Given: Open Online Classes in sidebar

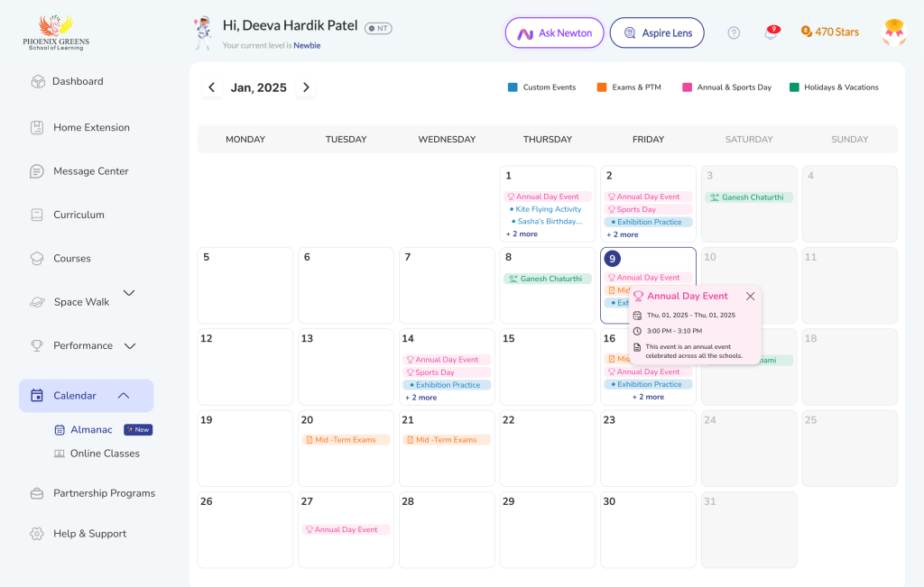Looking at the screenshot, I should [x=105, y=454].
